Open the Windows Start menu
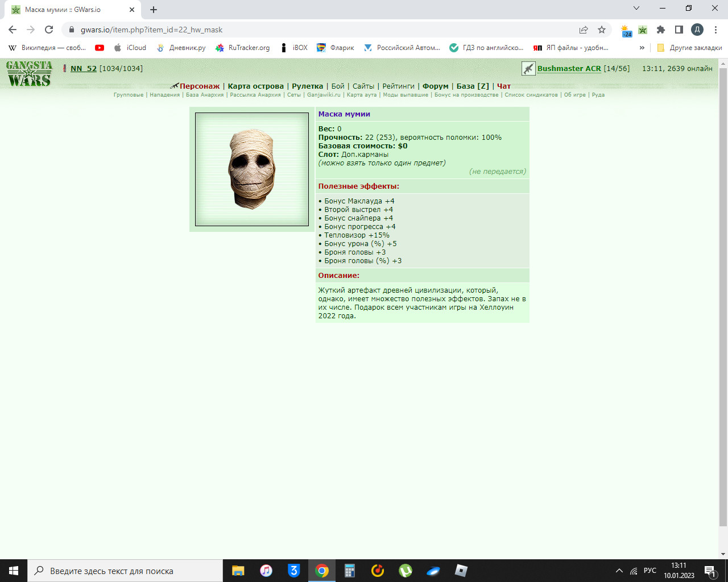 coord(14,571)
